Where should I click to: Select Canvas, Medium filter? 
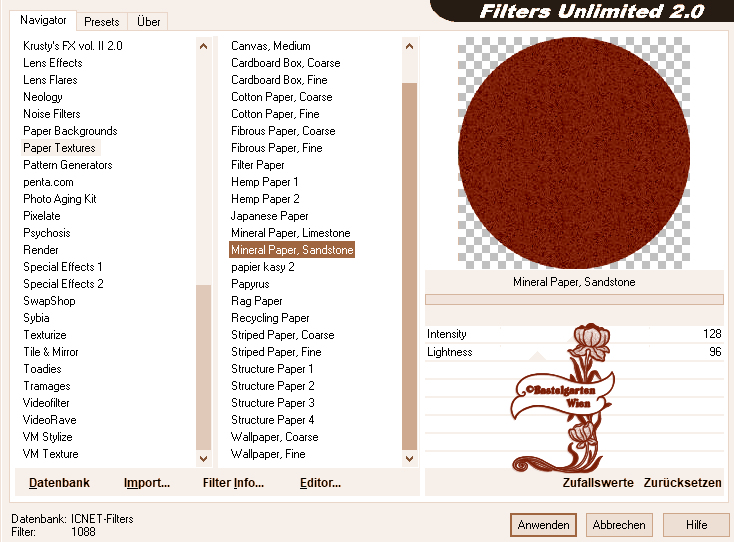[x=271, y=46]
